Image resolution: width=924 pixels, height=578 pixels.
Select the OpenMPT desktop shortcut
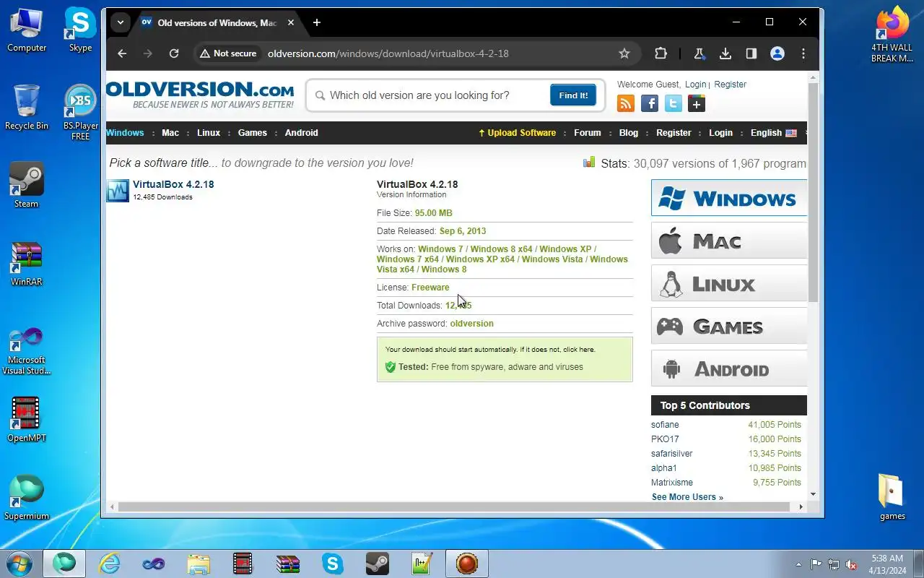[27, 420]
